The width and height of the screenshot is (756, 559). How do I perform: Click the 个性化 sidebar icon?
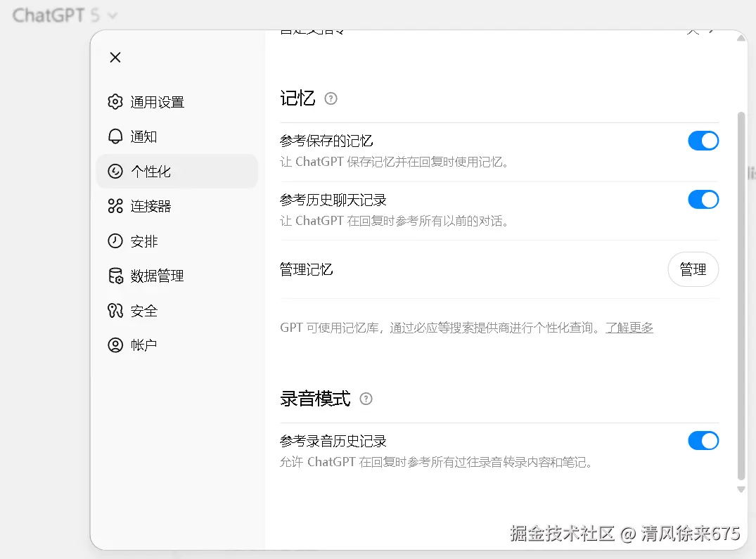(x=115, y=171)
